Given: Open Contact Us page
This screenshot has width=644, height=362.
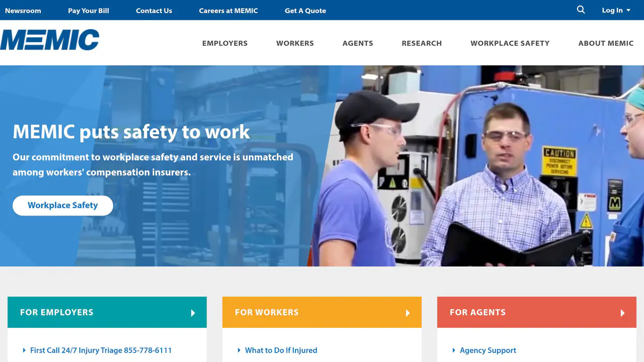Looking at the screenshot, I should (154, 11).
